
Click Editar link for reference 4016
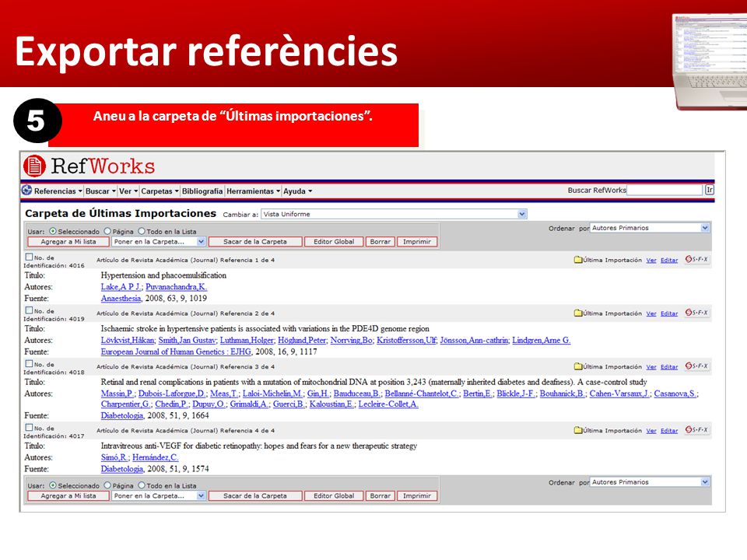pyautogui.click(x=669, y=260)
